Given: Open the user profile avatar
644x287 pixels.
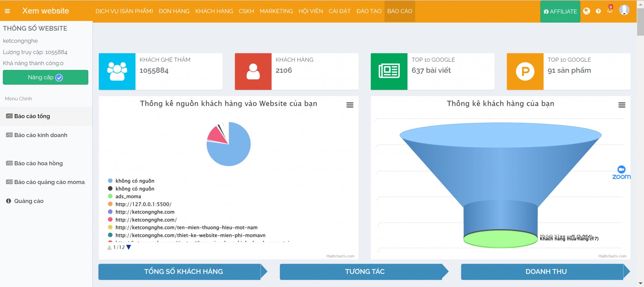Looking at the screenshot, I should tap(624, 10).
